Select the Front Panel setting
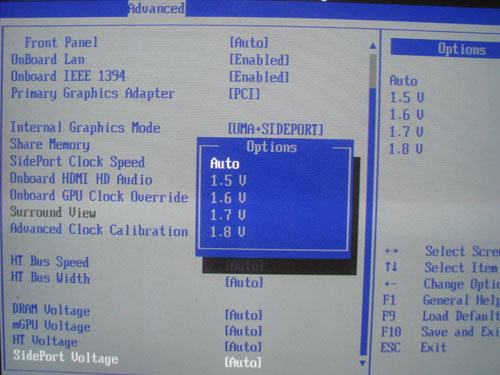Viewport: 500px width, 375px height. (61, 42)
